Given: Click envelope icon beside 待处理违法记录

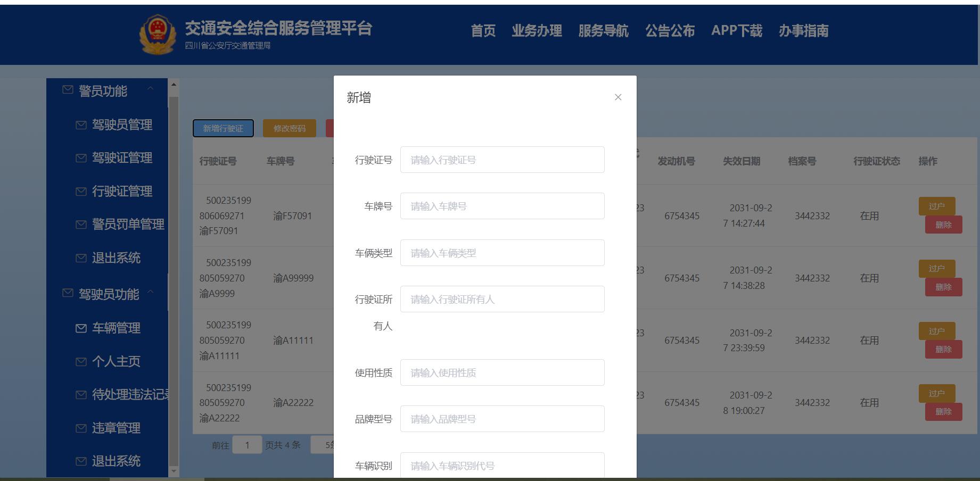Looking at the screenshot, I should [x=81, y=395].
